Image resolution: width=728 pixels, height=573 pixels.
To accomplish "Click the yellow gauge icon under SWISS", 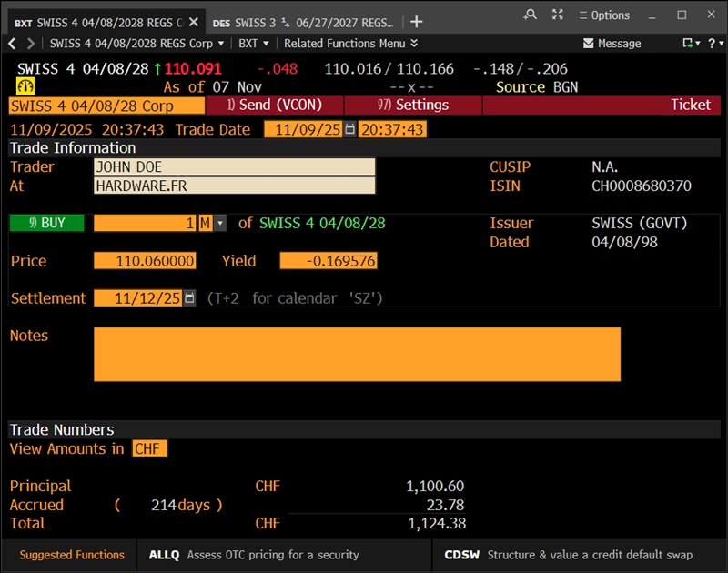I will 25,86.
